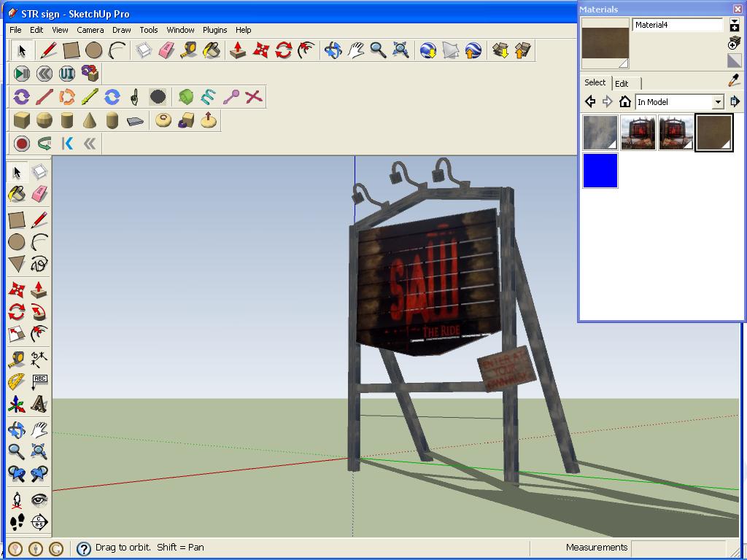Click the green play animation icon
Viewport: 747px width, 560px height.
21,74
